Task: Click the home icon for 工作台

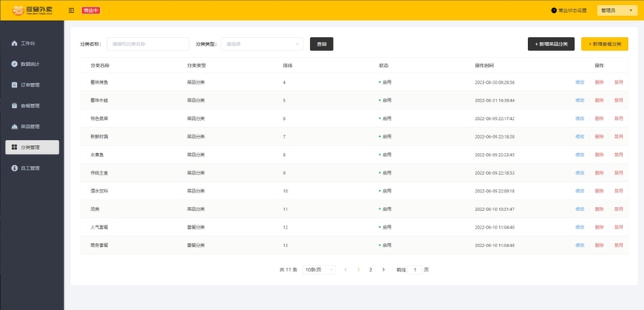Action: tap(14, 43)
